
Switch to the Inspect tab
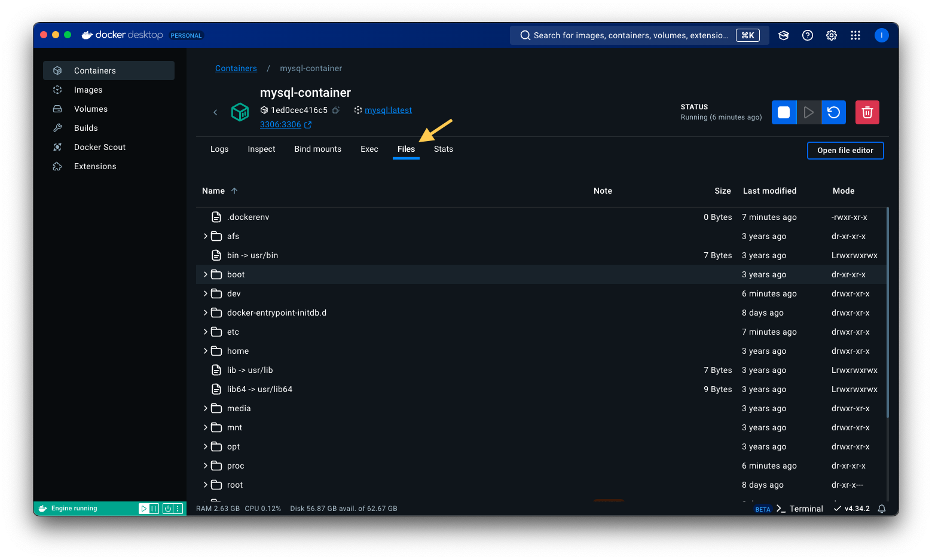(x=261, y=149)
